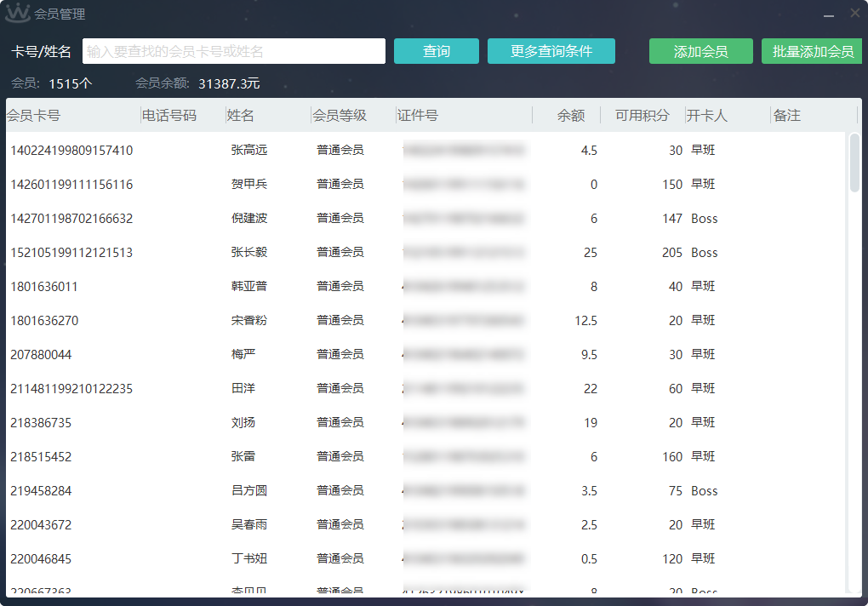Screen dimensions: 868x606
Task: Click 普通会员 level in 张高远 row
Action: coord(340,150)
